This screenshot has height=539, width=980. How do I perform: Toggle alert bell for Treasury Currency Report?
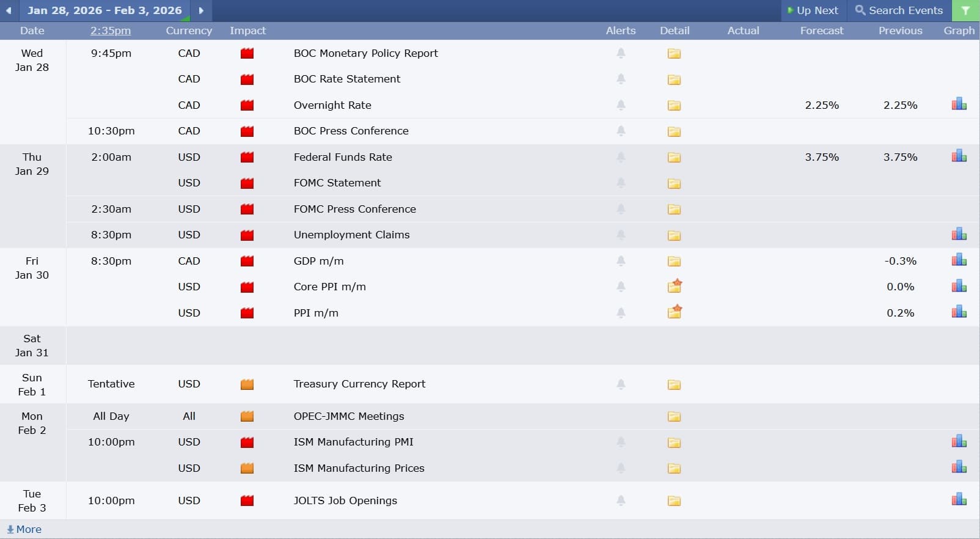[621, 384]
